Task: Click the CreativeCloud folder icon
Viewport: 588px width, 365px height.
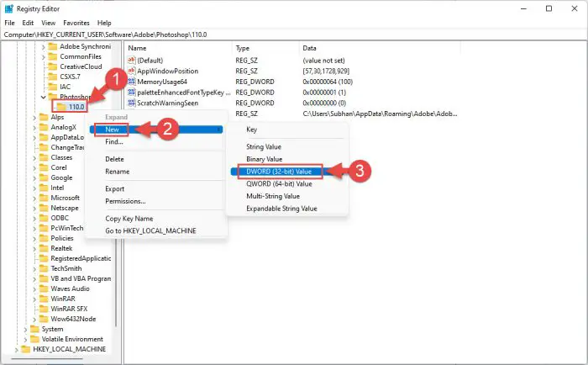Action: click(x=52, y=66)
